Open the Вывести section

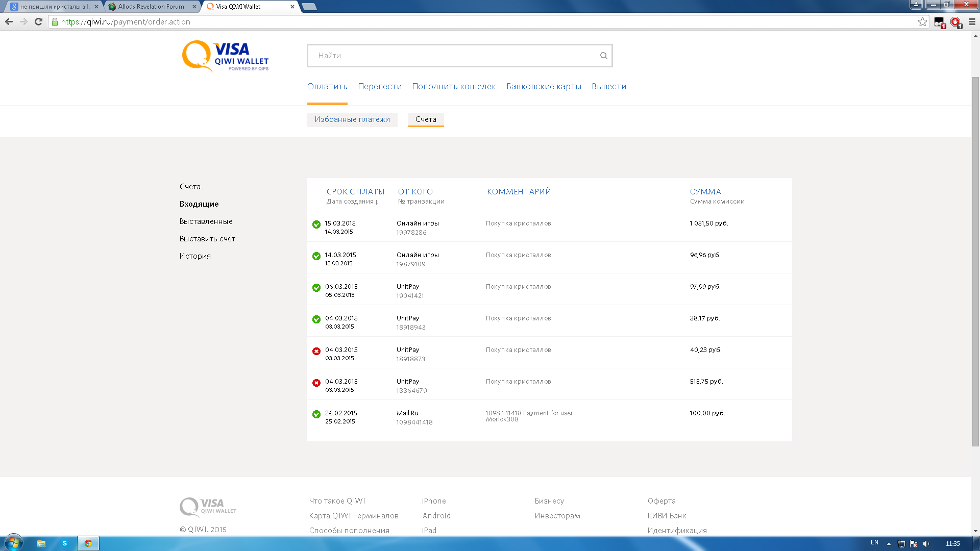point(609,87)
